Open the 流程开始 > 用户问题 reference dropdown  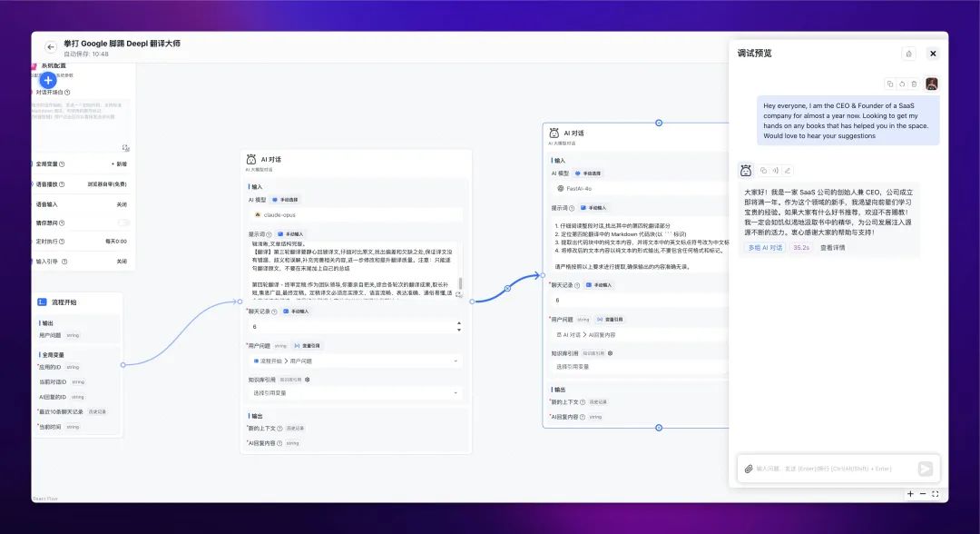click(355, 361)
